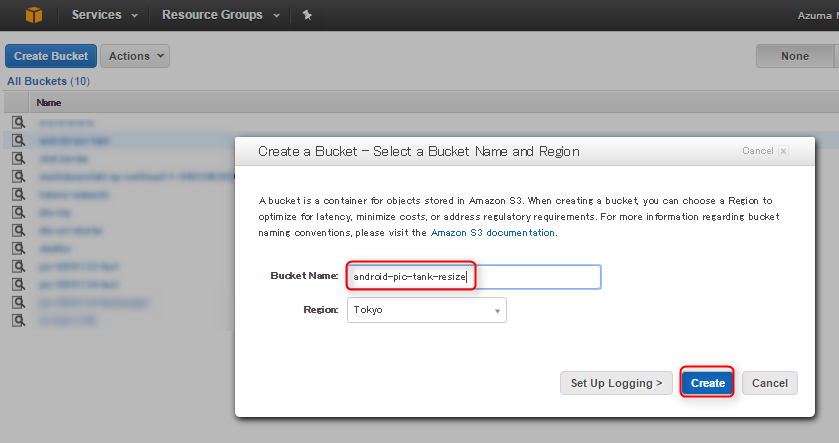Click the AWS cube logo icon
The image size is (839, 443).
click(34, 15)
